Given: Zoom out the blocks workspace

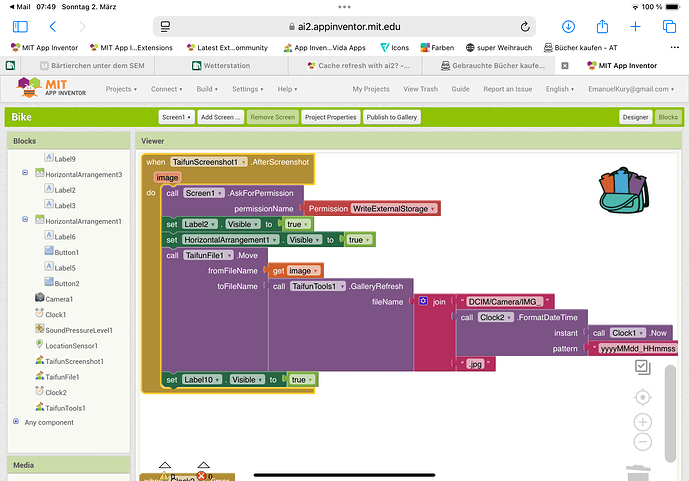Looking at the screenshot, I should [x=642, y=442].
